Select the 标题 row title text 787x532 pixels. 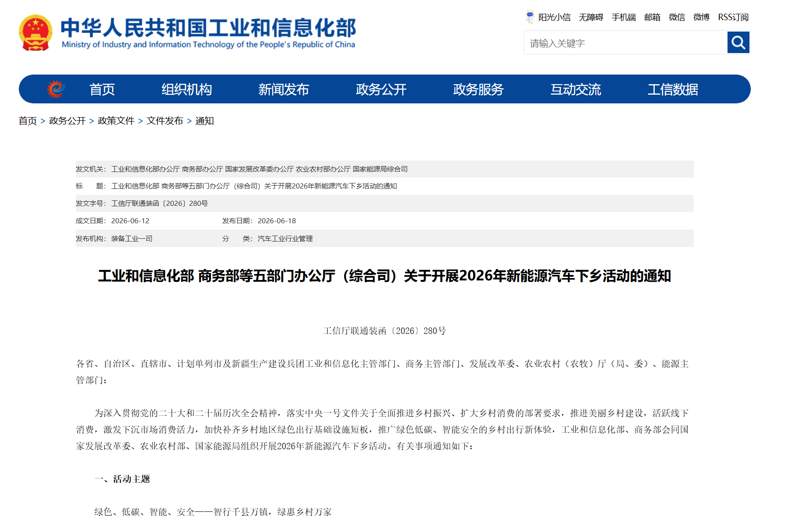pos(254,186)
